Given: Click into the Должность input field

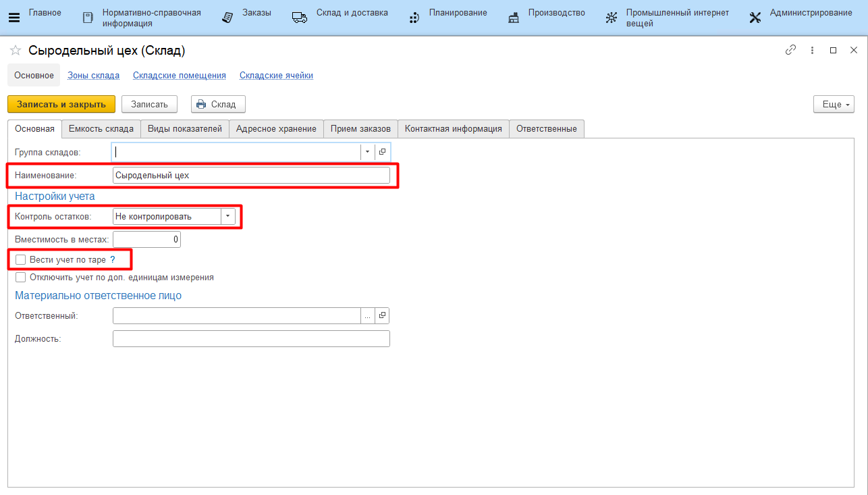Looking at the screenshot, I should coord(251,338).
